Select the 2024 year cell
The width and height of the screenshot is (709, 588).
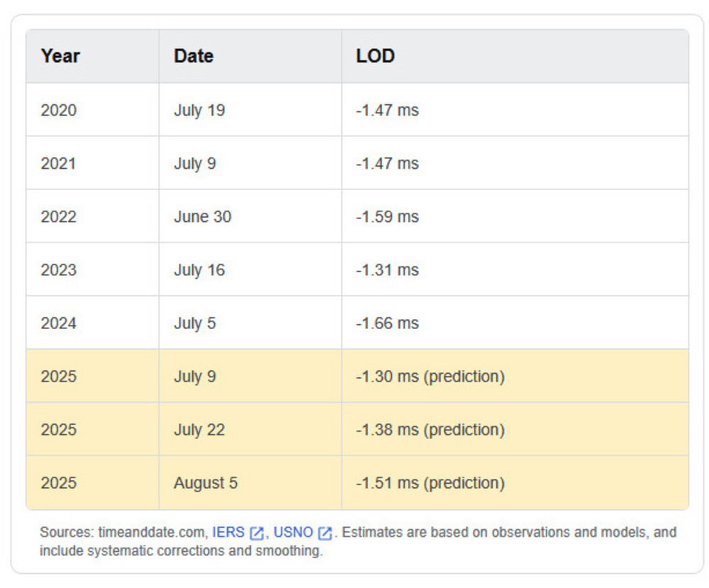(59, 323)
